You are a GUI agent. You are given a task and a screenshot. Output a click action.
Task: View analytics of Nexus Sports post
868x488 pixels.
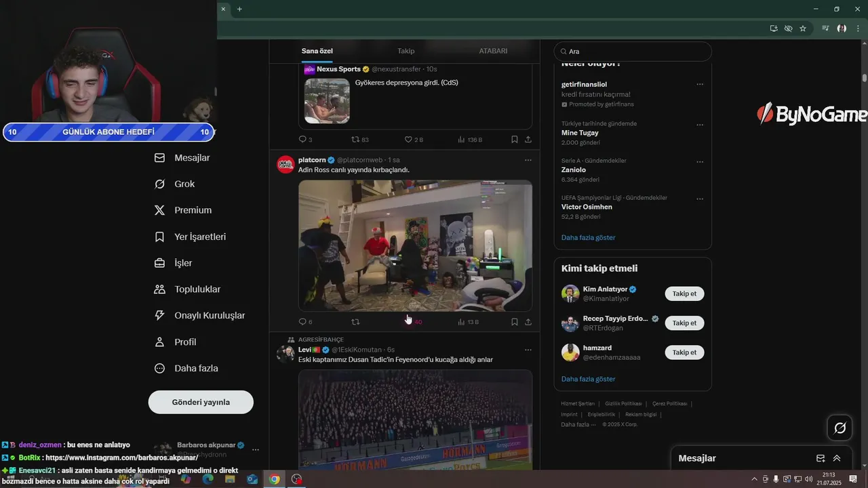click(470, 140)
